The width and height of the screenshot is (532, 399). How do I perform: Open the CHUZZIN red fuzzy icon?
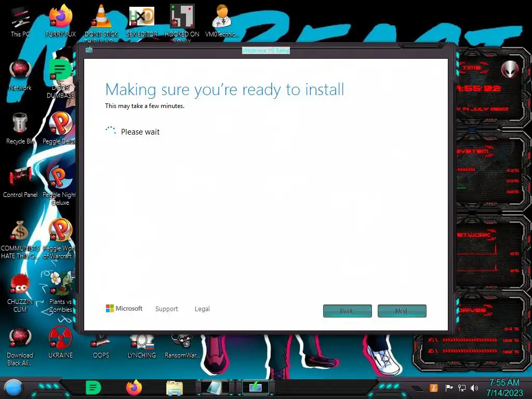point(20,292)
